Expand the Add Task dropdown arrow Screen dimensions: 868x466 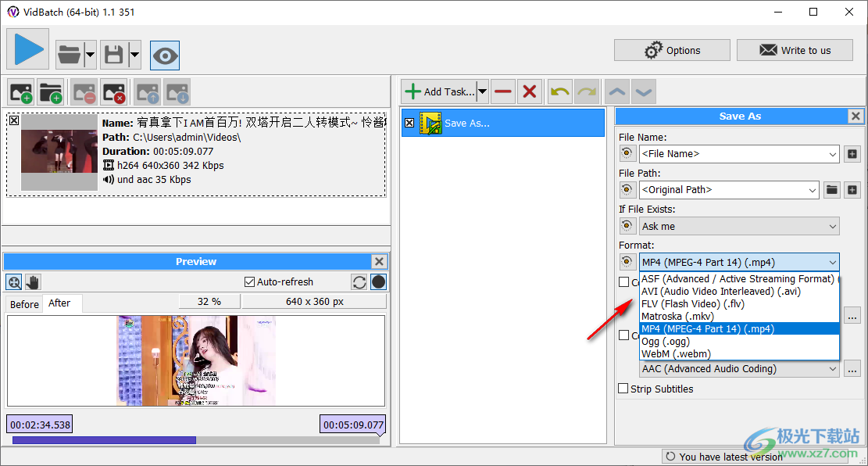[x=482, y=91]
